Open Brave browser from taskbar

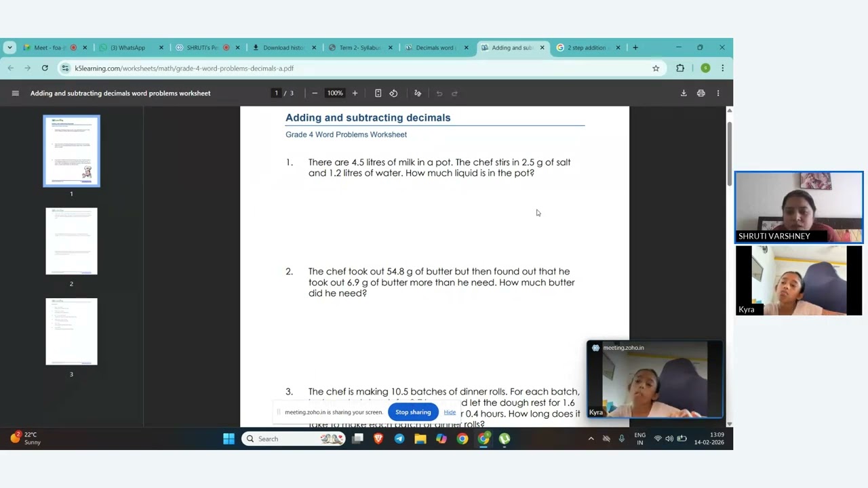[x=378, y=439]
